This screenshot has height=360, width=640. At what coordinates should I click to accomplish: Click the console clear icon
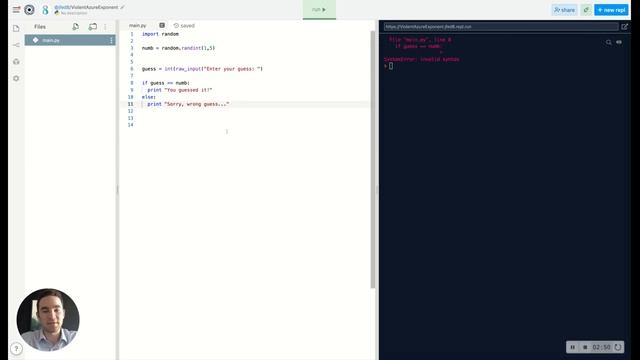[x=619, y=42]
